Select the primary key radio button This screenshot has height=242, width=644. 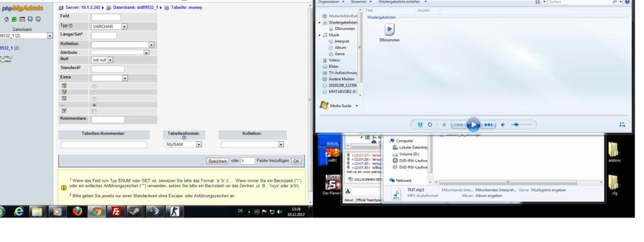[95, 86]
